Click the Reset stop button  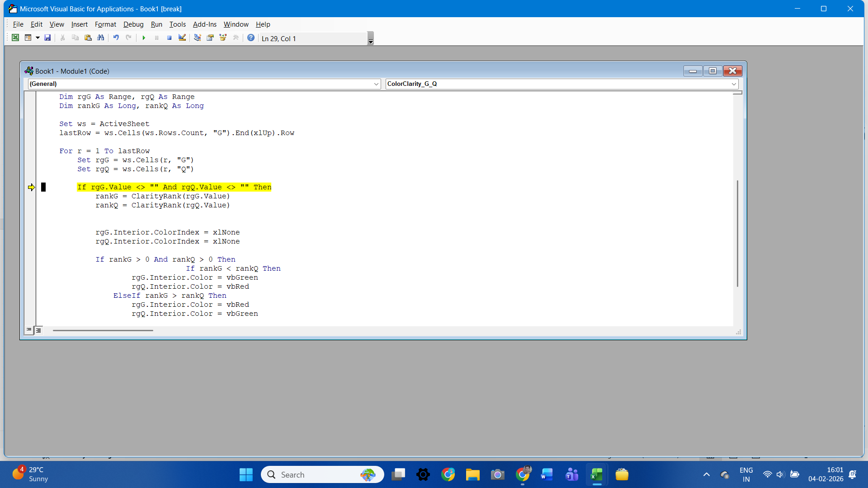coord(169,38)
